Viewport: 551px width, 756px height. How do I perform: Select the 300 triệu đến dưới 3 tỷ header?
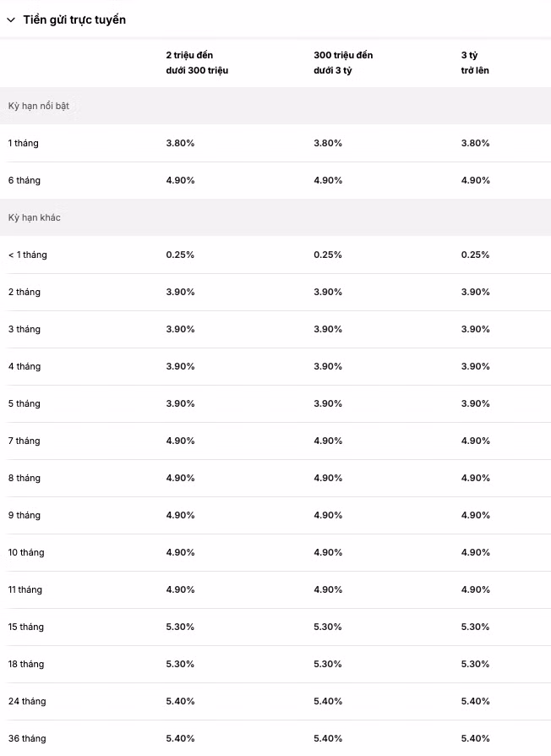tap(343, 63)
